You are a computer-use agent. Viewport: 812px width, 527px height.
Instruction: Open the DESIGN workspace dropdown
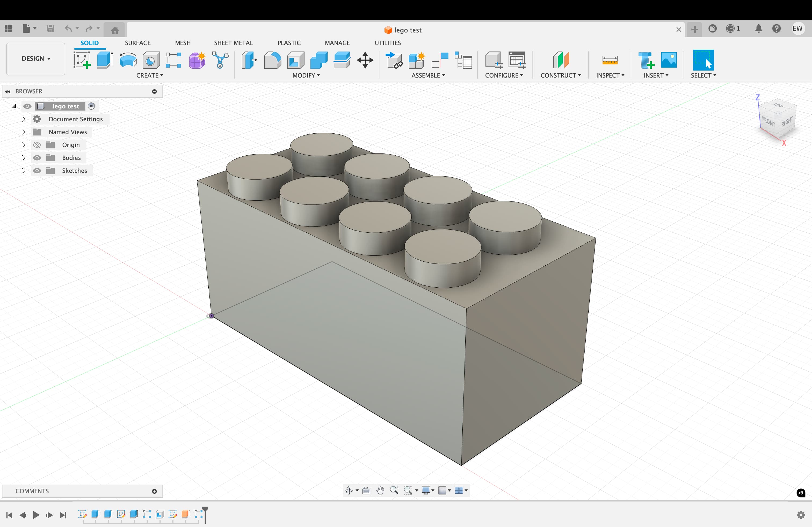(x=35, y=59)
